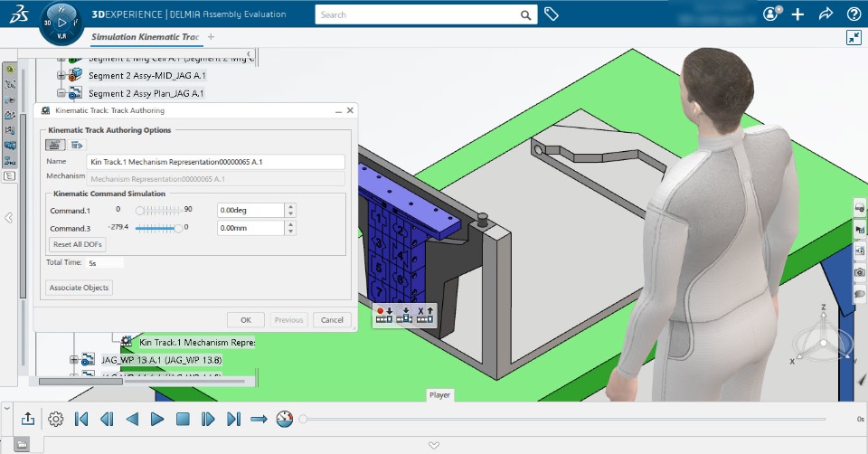Toggle the Player loop mode arrow
868x454 pixels.
(259, 419)
